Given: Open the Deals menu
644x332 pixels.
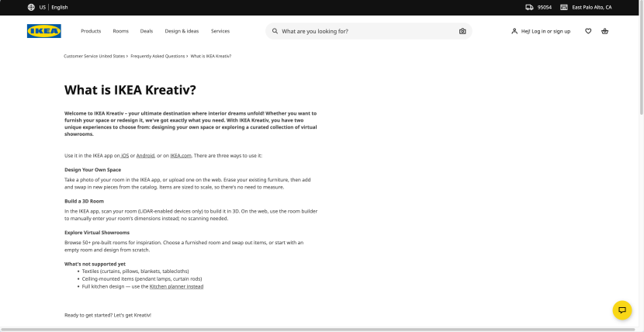Looking at the screenshot, I should click(147, 31).
